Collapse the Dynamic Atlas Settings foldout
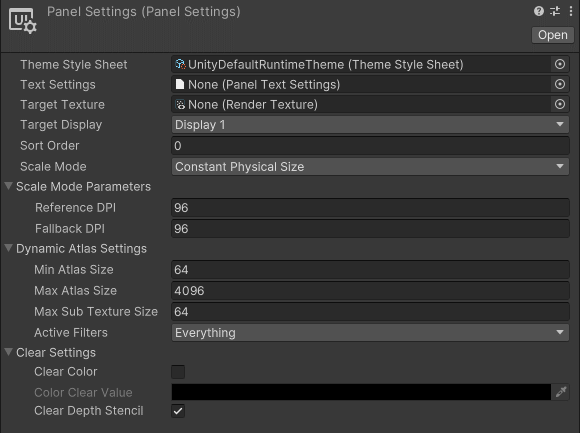Viewport: 580px width, 433px height. (x=9, y=248)
